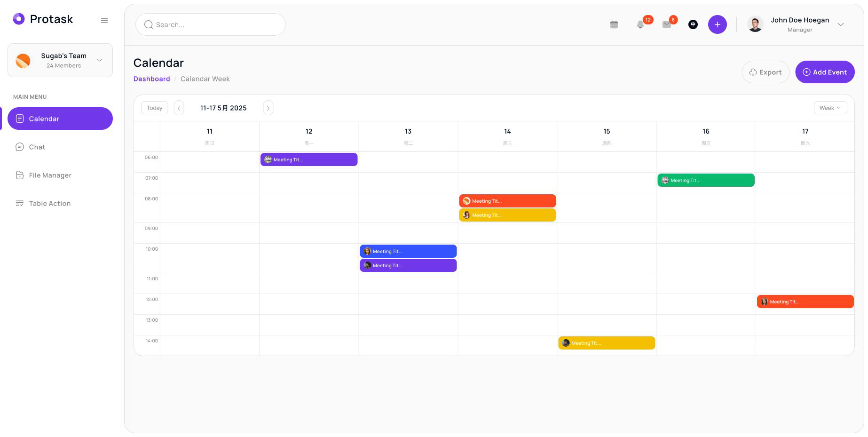Expand Sugab's Team selector chevron
868x437 pixels.
point(100,60)
